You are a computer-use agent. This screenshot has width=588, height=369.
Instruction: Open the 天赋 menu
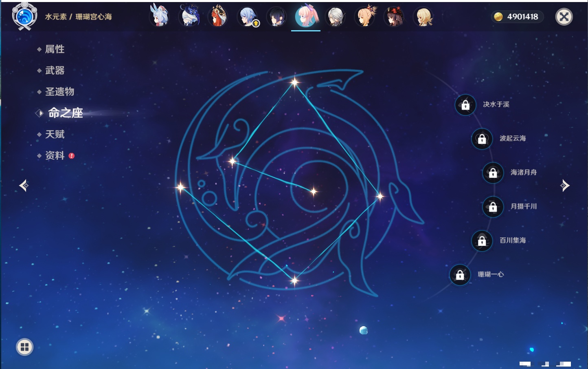point(55,134)
